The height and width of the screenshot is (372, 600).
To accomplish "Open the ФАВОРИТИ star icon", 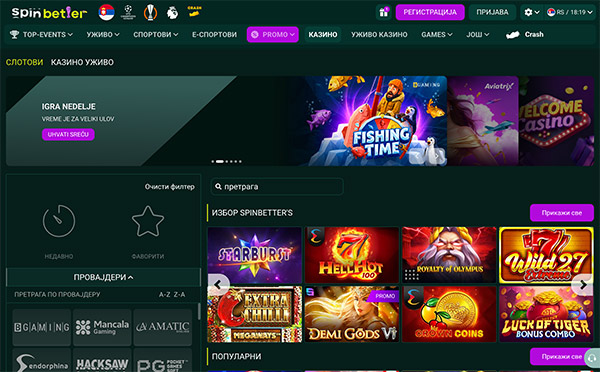I will (148, 221).
